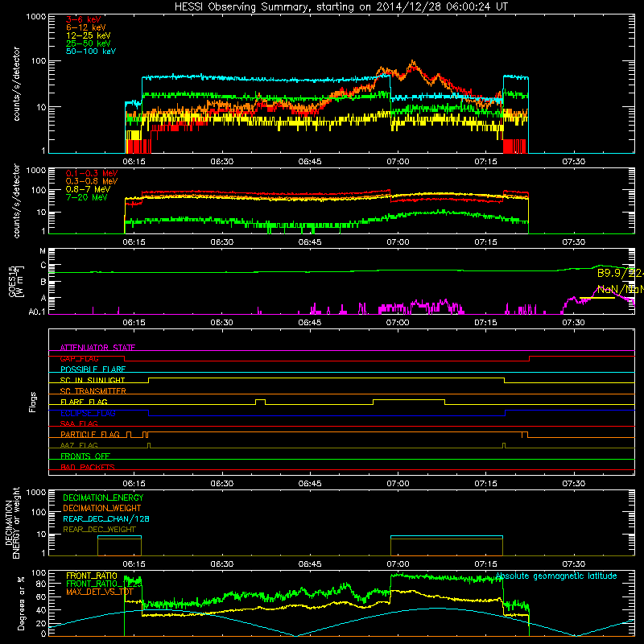Click the REAR_DEC_WEIGHT legend label
The image size is (644, 644).
[x=99, y=530]
